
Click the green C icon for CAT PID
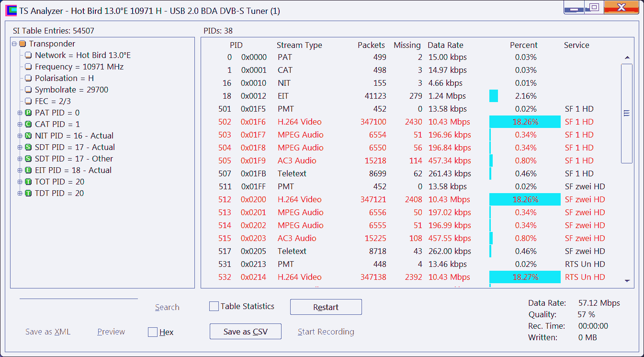[28, 125]
